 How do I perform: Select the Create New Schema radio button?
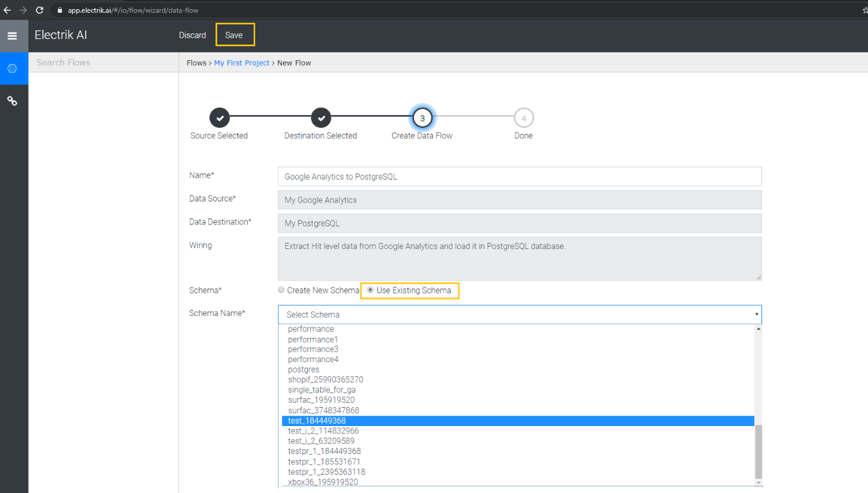point(281,290)
